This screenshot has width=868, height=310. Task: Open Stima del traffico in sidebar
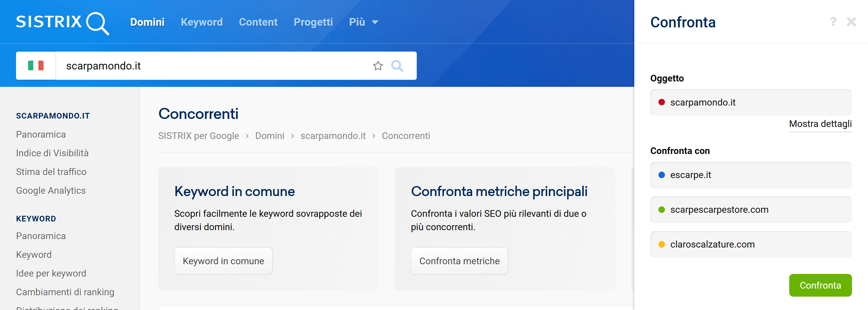point(51,172)
